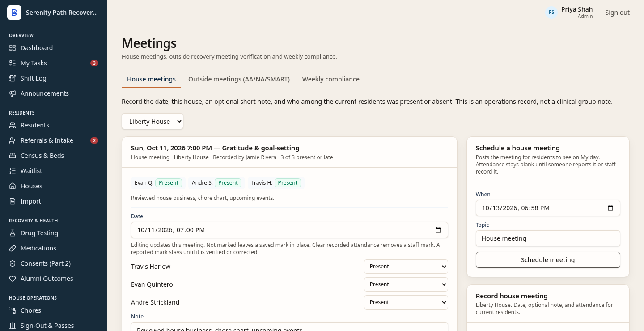Screen dimensions: 644x331
Task: Click Andre S. Present status badge
Action: point(228,183)
